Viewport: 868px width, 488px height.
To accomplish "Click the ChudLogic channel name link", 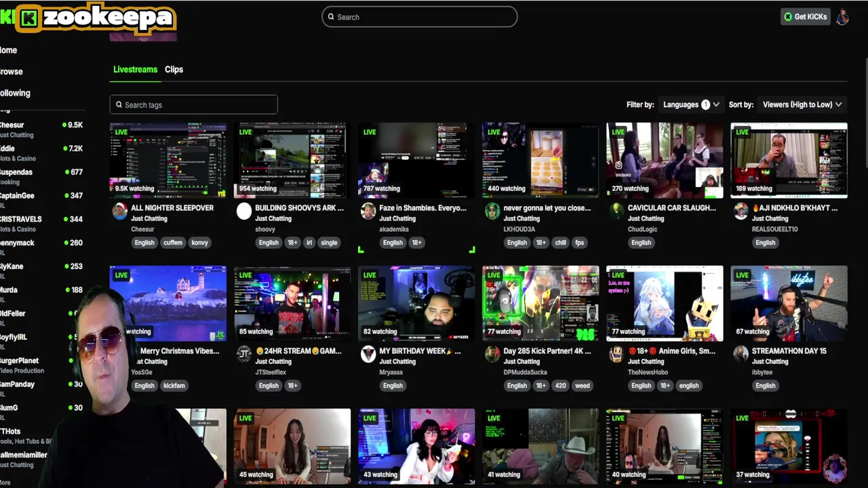I will [643, 229].
